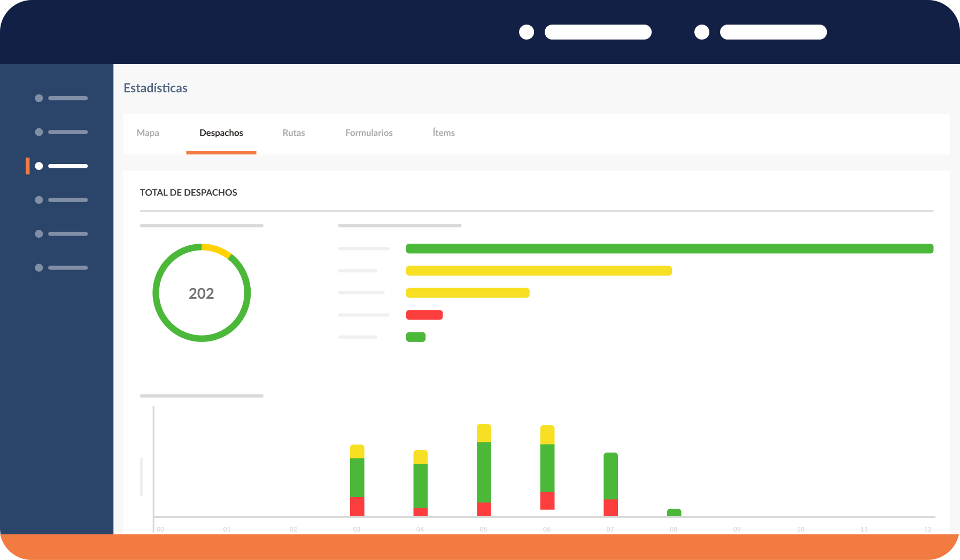Screen dimensions: 960x560
Task: Click the green segment of column 05
Action: pyautogui.click(x=484, y=472)
